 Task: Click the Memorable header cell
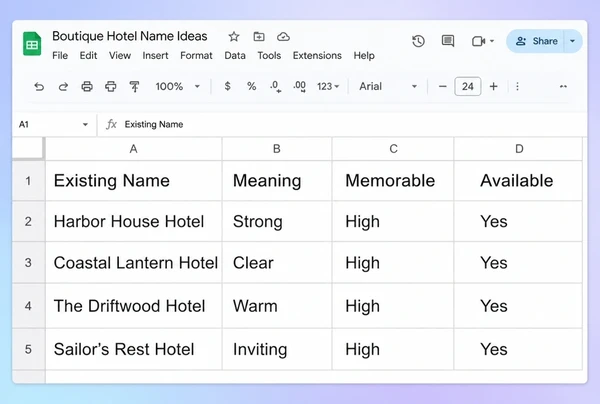pos(393,181)
